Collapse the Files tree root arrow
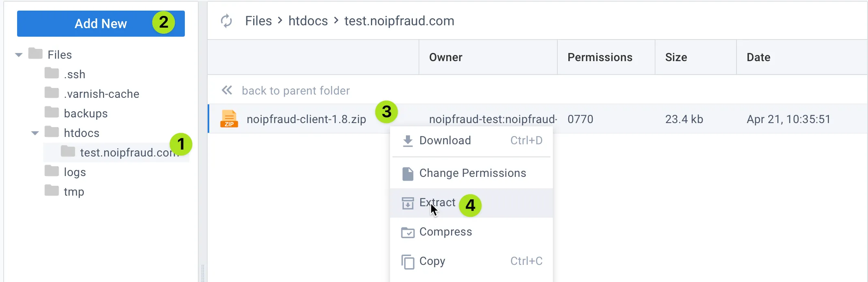The width and height of the screenshot is (868, 282). (19, 55)
